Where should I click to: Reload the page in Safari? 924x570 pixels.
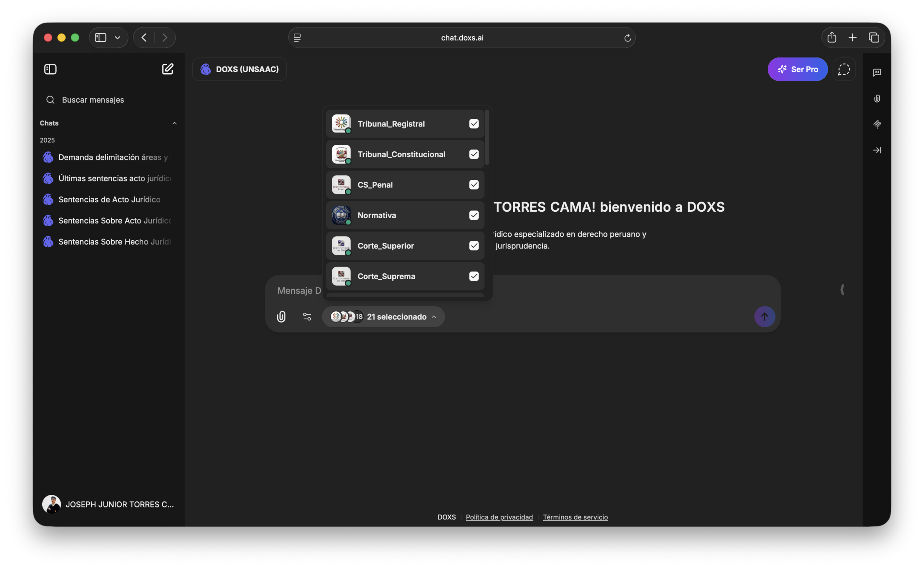[627, 38]
